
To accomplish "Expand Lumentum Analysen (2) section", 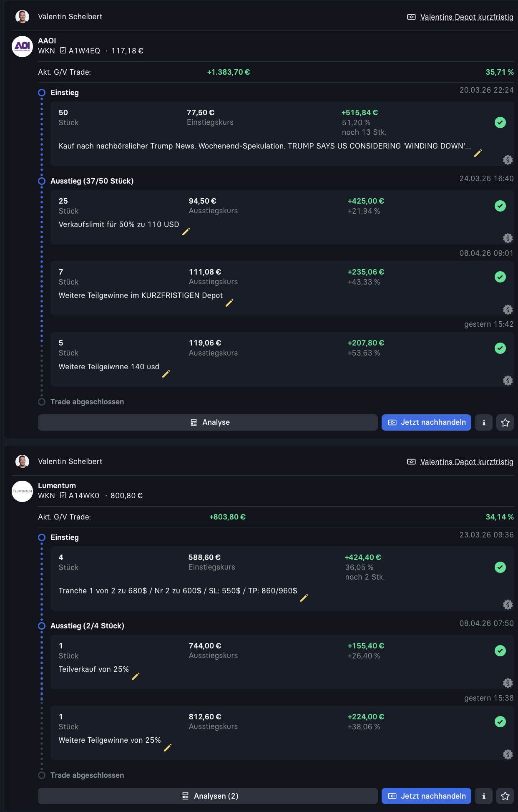I will [208, 796].
